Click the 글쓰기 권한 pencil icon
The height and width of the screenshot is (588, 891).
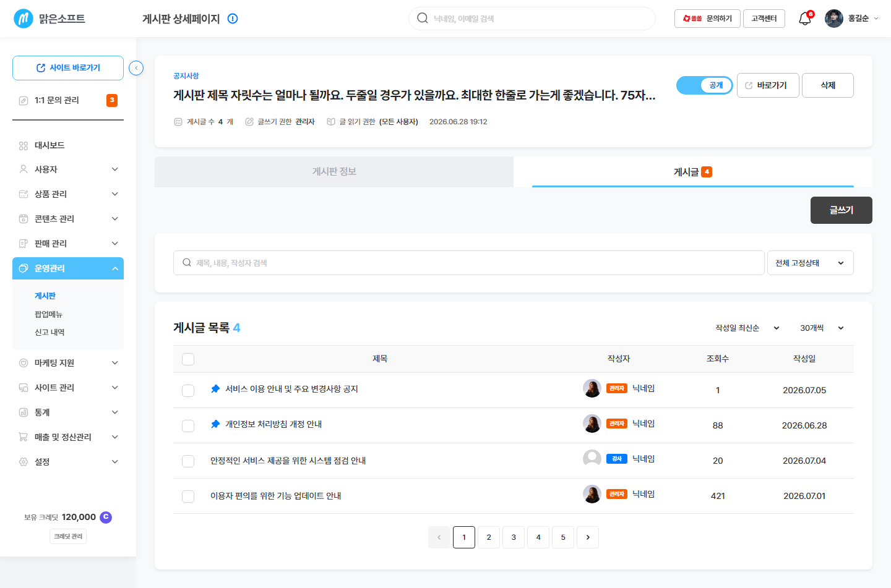coord(249,122)
